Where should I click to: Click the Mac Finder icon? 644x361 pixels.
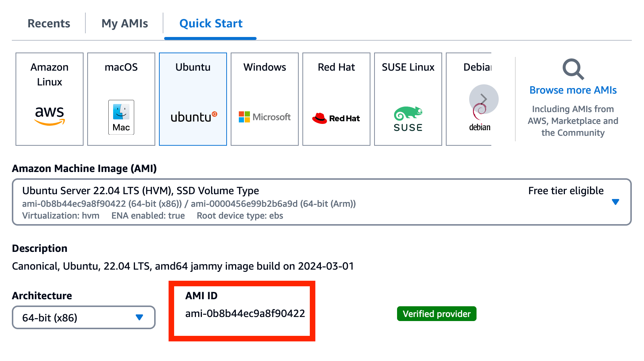[121, 117]
